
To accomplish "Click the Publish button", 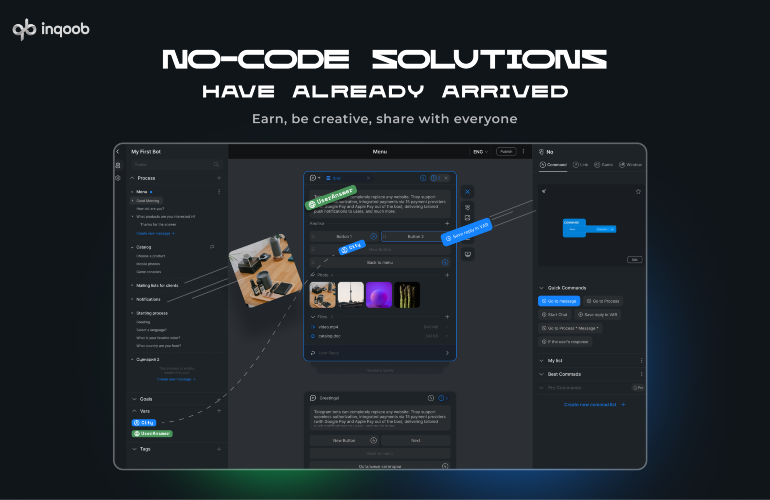I will (506, 151).
